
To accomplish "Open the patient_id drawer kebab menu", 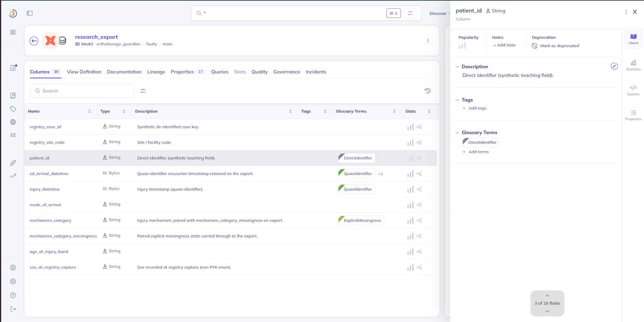I will 626,12.
